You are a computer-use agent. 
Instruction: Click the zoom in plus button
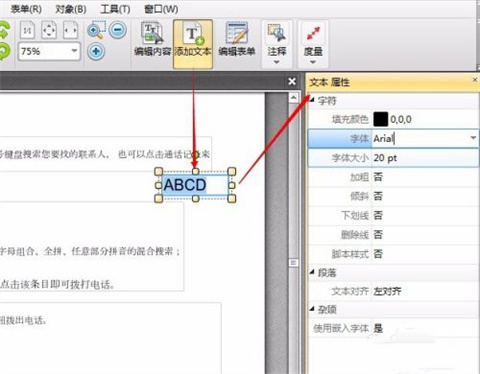[x=96, y=51]
